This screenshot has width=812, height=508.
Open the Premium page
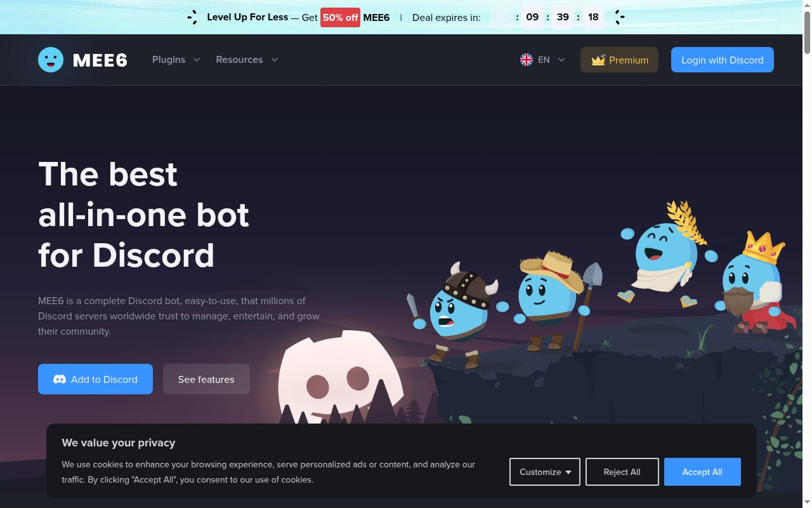(x=619, y=60)
